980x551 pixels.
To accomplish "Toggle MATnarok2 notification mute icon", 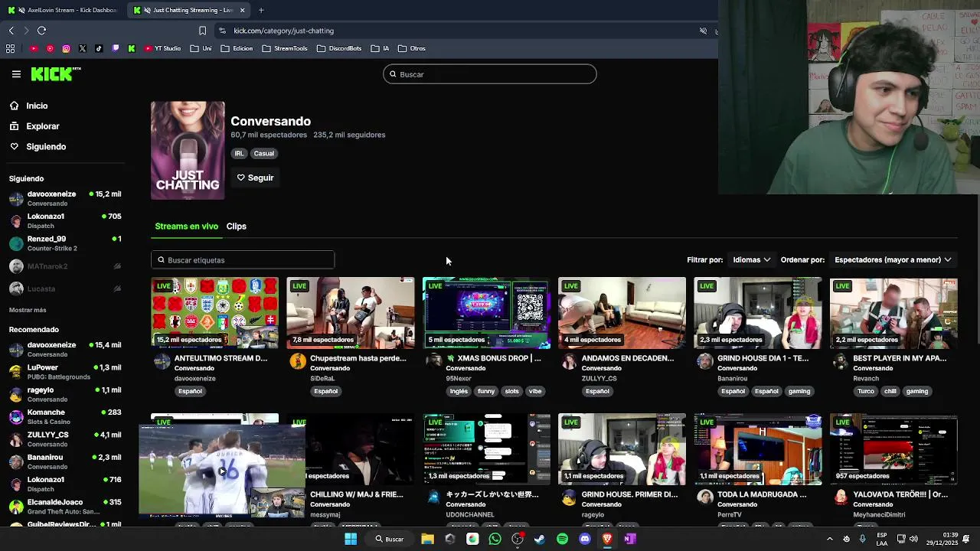I will (x=117, y=266).
